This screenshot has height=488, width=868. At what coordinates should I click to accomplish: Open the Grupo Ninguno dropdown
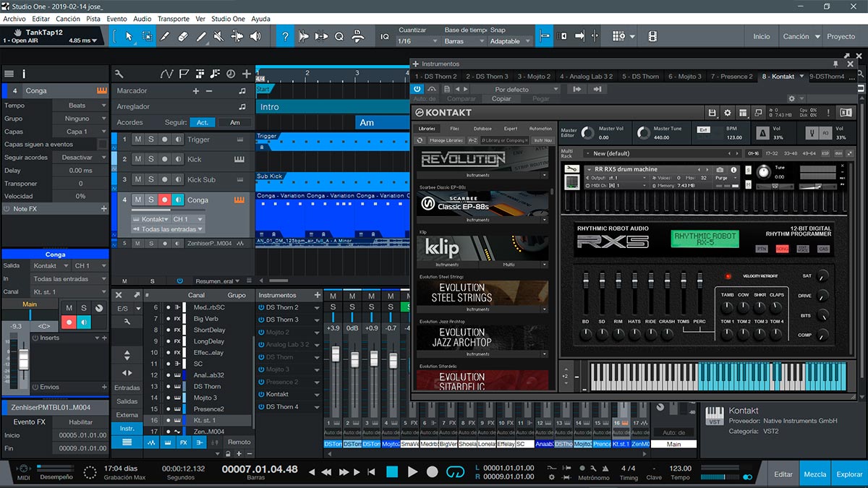[x=81, y=119]
